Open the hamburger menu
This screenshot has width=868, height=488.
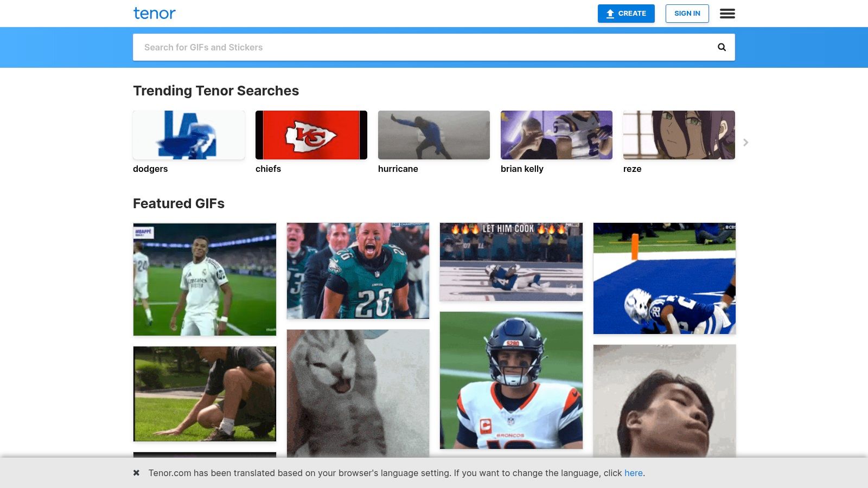[x=727, y=14]
